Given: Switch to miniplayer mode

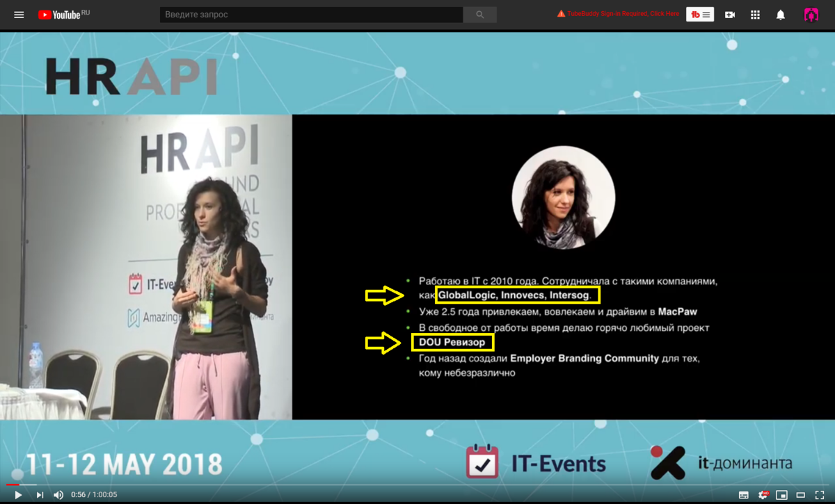Looking at the screenshot, I should [x=782, y=495].
